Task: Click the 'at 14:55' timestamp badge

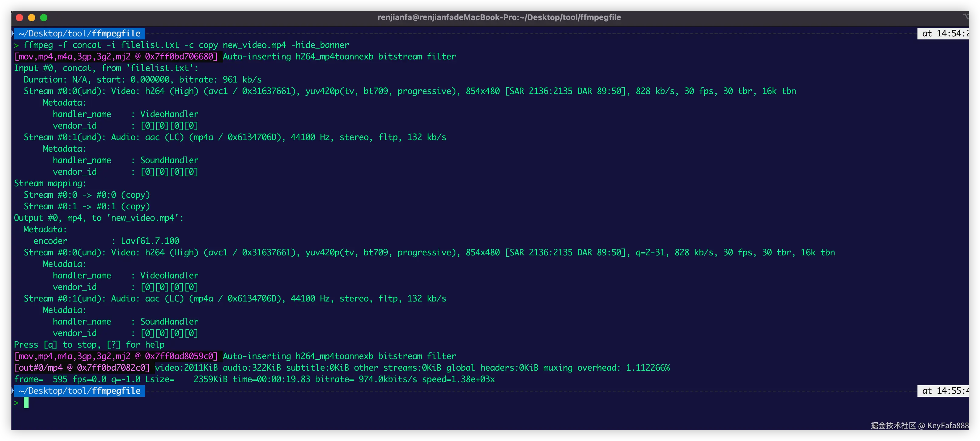Action: tap(944, 391)
